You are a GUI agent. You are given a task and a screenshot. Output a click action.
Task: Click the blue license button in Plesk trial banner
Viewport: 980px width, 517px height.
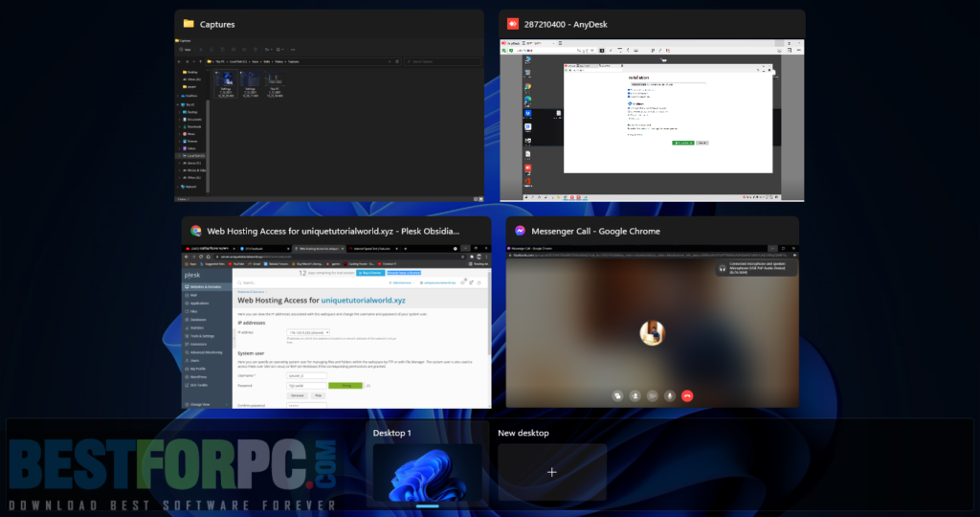(x=370, y=273)
